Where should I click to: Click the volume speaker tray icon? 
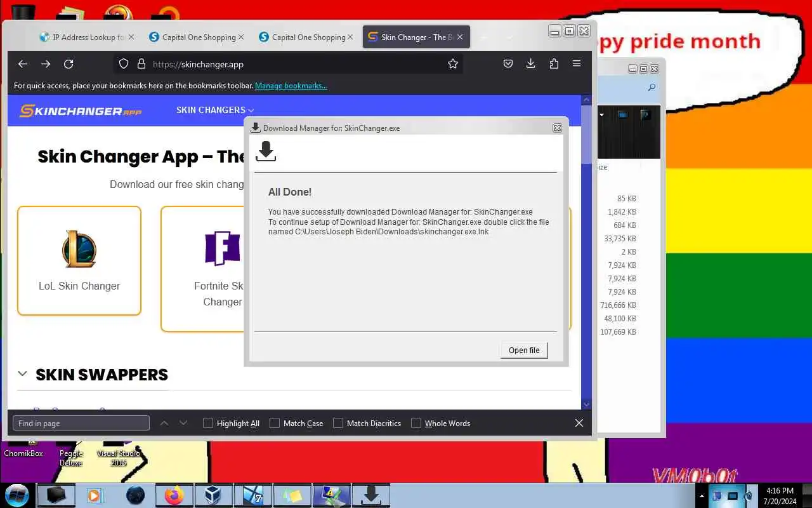(749, 496)
